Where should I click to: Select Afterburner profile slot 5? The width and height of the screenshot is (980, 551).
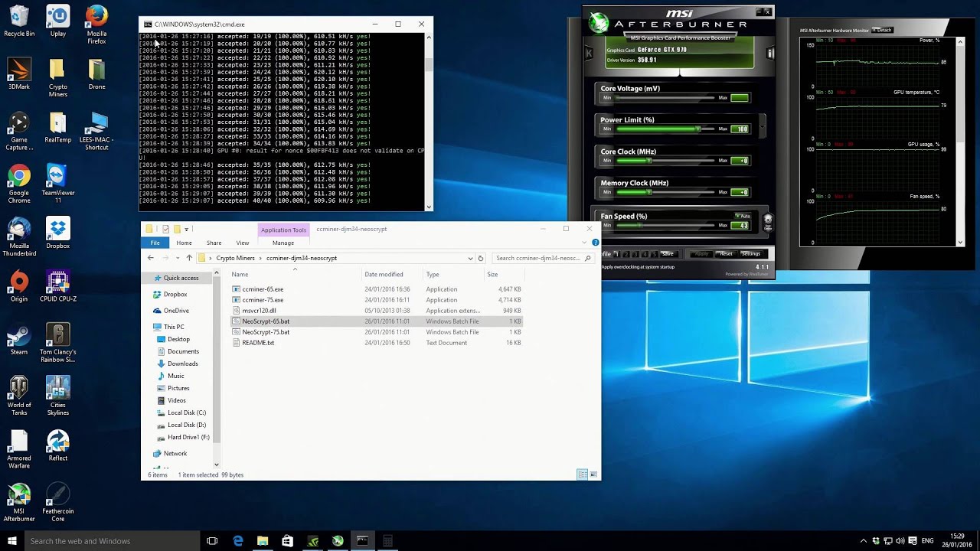coord(655,254)
